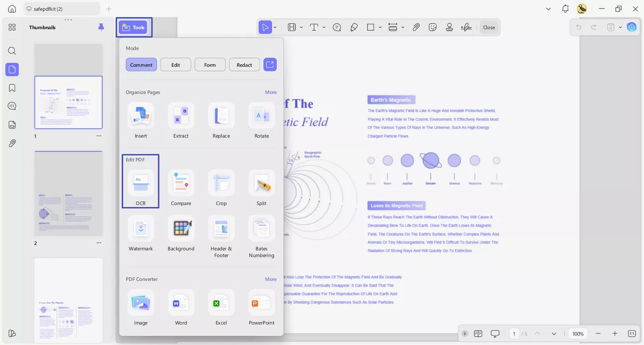Enable Redact mode
644x345 pixels.
click(244, 65)
